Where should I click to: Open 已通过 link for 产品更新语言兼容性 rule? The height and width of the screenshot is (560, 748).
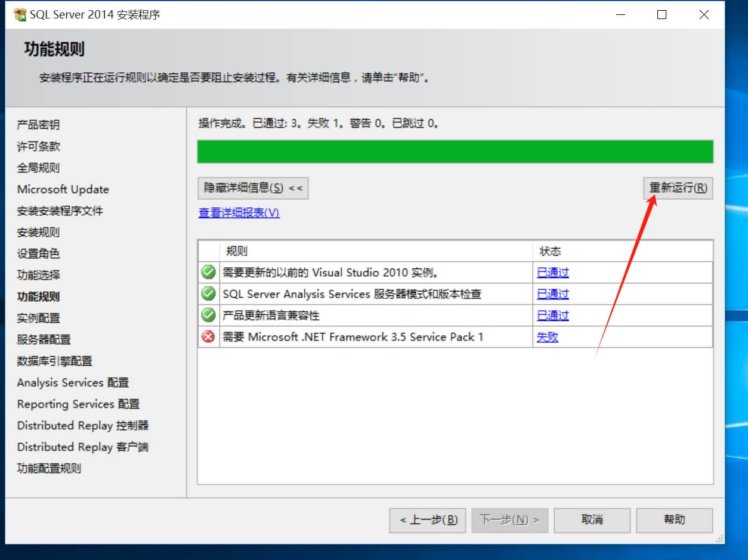[x=552, y=315]
